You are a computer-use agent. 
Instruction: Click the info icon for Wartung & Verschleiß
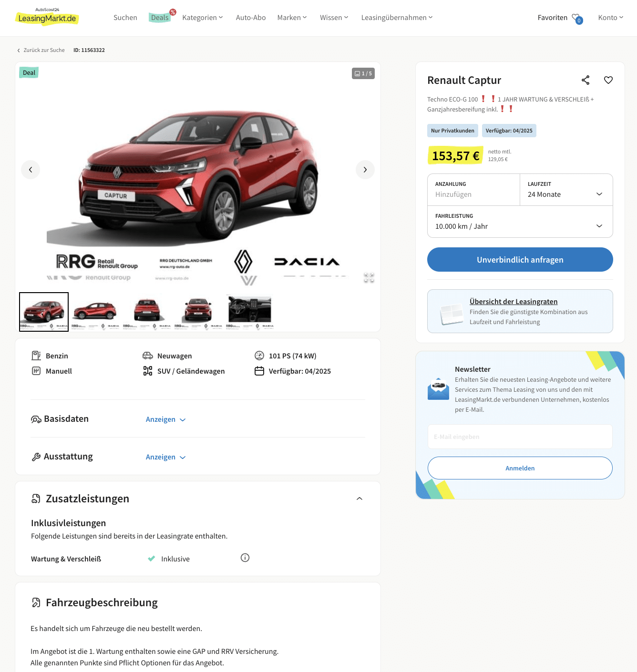[x=245, y=558]
